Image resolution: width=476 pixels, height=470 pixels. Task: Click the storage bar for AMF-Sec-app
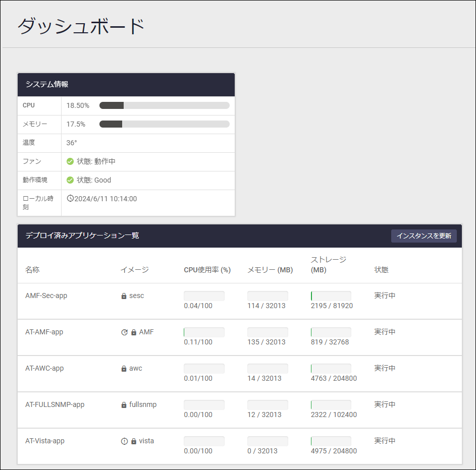tap(331, 296)
